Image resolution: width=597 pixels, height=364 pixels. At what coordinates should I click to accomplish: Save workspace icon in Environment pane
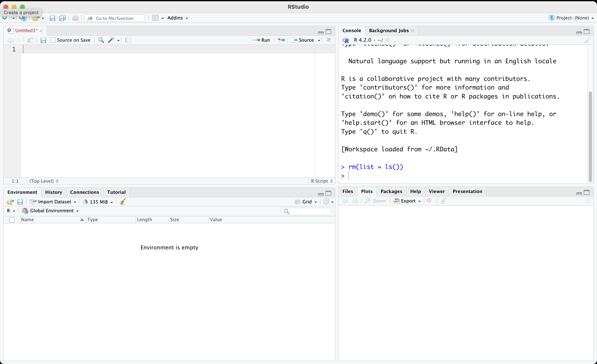[20, 202]
